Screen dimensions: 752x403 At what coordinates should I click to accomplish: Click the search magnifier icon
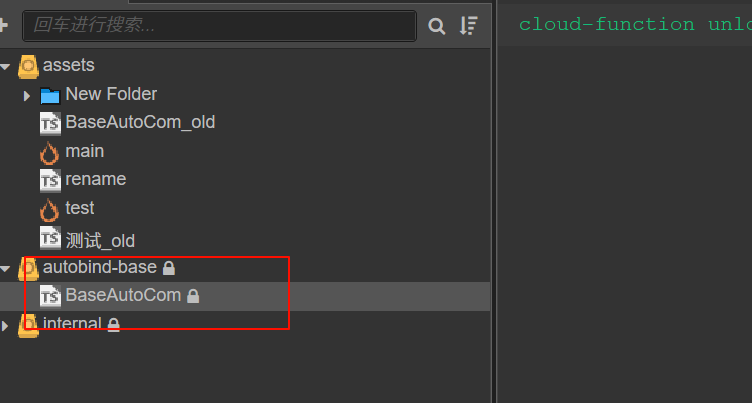pyautogui.click(x=437, y=26)
